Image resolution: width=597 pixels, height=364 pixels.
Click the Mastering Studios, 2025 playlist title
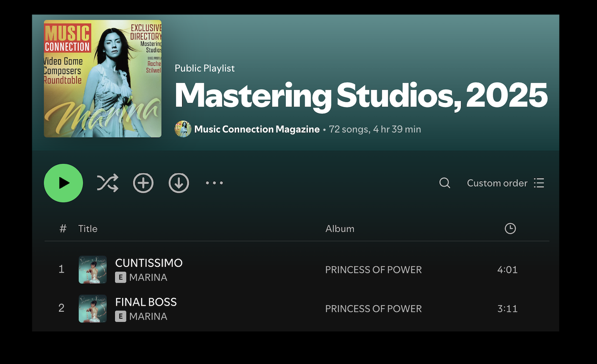[x=361, y=96]
